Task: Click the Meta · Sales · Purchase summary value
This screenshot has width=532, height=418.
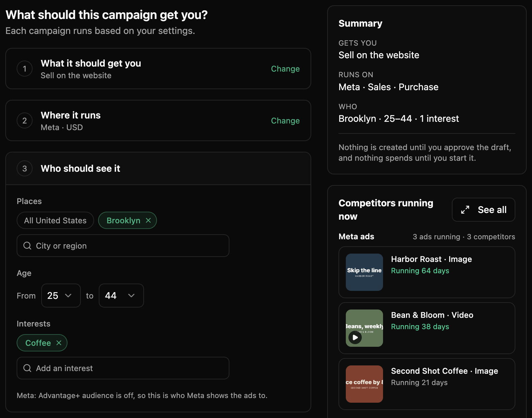Action: (x=388, y=87)
